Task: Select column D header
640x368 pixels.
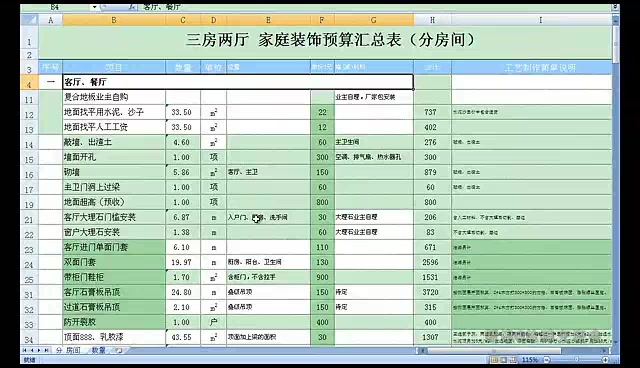Action: point(213,20)
